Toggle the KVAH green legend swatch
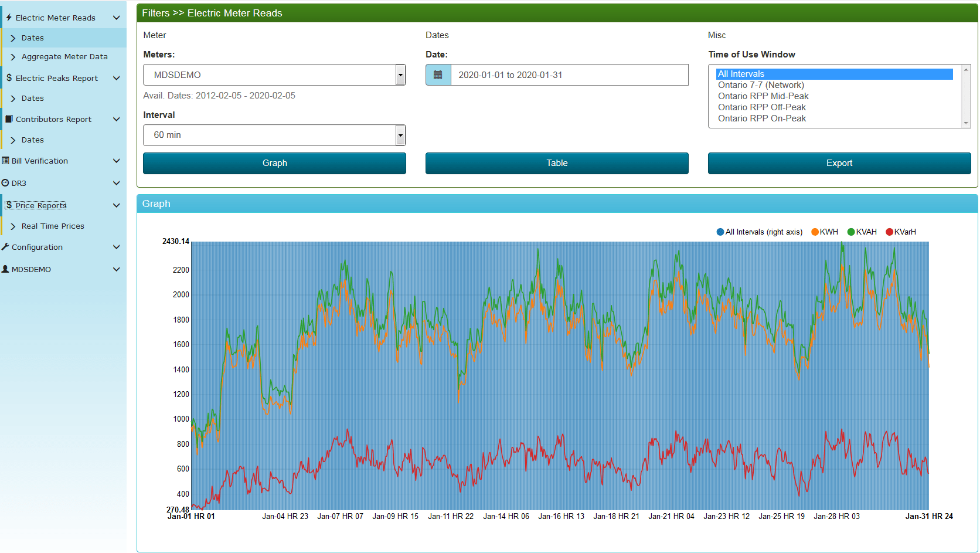Screen dimensions: 980x553 click(x=851, y=232)
